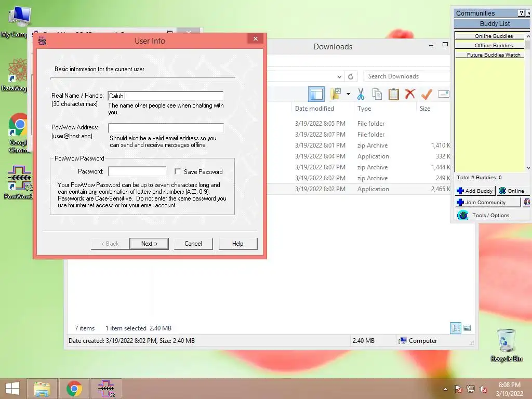Sort by Date modified column

tap(314, 109)
